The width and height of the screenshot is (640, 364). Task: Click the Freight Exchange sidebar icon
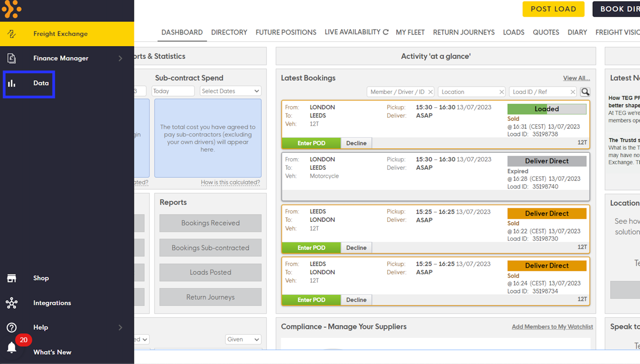coord(12,34)
